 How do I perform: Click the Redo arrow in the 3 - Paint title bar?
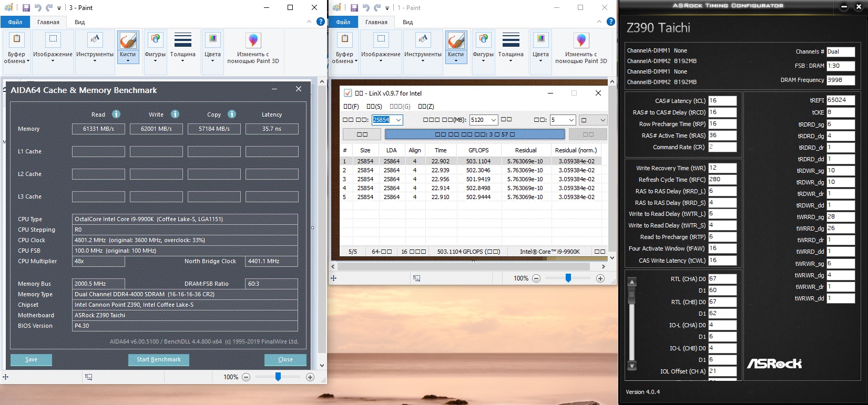pyautogui.click(x=49, y=8)
